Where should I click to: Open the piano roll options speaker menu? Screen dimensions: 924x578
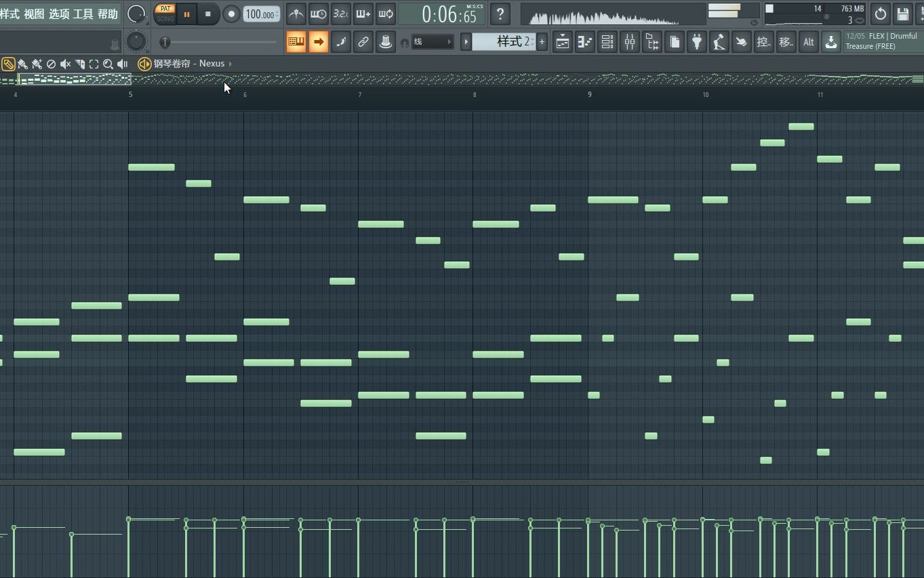[x=144, y=64]
